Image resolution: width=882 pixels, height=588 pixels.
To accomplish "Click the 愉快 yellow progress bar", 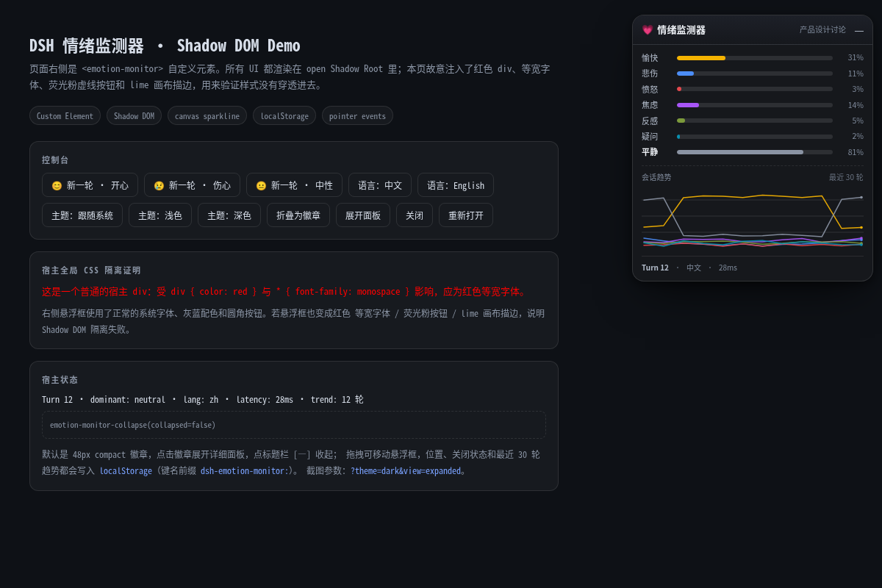I will point(755,58).
